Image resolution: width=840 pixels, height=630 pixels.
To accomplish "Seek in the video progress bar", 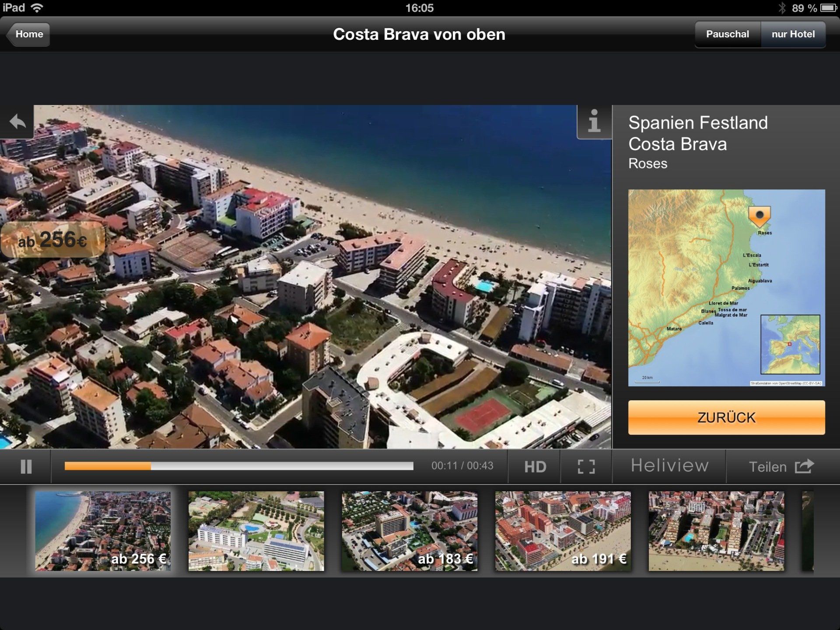I will pyautogui.click(x=238, y=466).
